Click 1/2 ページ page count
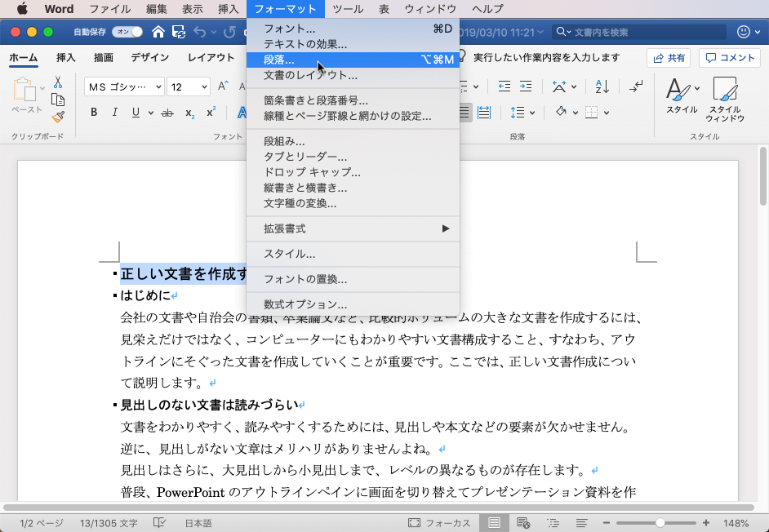Viewport: 769px width, 532px height. point(41,523)
